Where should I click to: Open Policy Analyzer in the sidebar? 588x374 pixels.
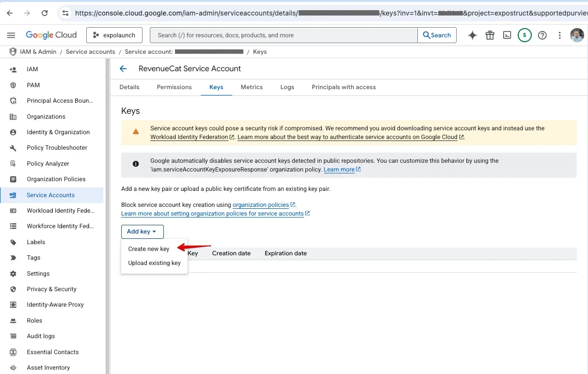[x=48, y=164]
